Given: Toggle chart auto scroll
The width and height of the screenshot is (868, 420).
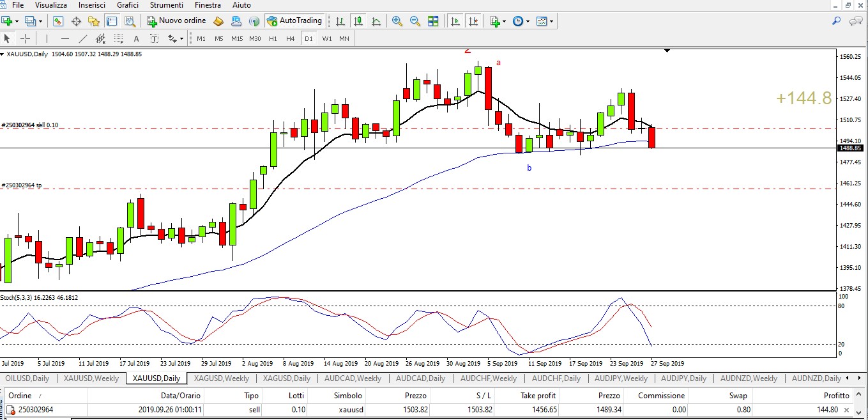Looking at the screenshot, I should (455, 21).
